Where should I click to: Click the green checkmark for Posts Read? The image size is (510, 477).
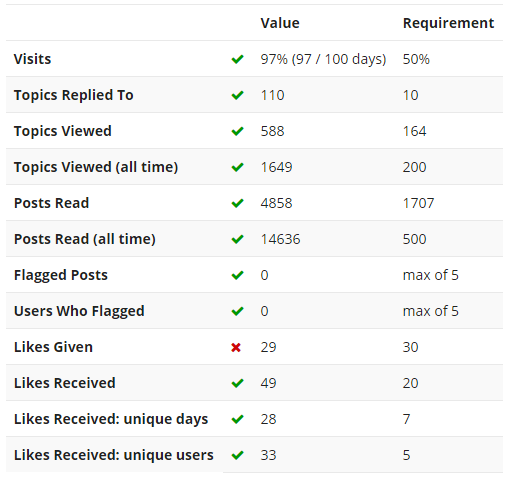coord(237,203)
